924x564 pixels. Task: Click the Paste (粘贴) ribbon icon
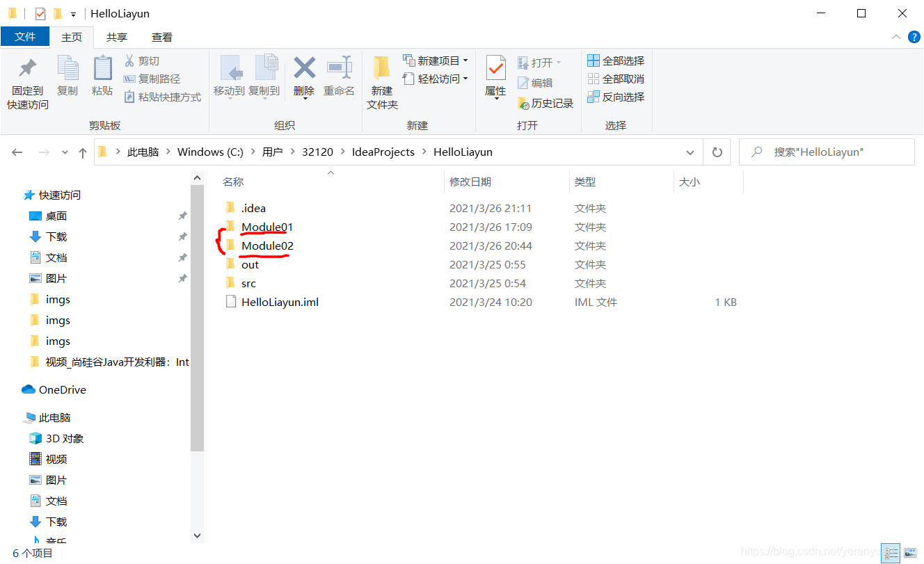pos(102,68)
